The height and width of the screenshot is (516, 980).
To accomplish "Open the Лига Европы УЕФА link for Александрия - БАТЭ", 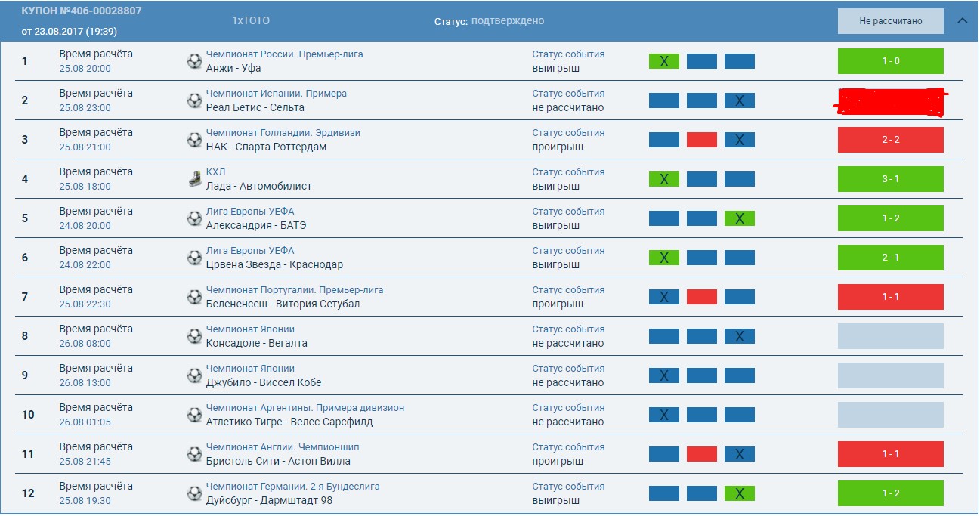I will (x=250, y=212).
